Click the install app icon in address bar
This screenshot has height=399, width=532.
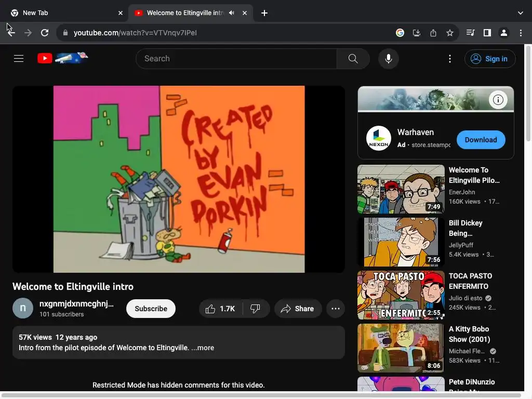(417, 33)
